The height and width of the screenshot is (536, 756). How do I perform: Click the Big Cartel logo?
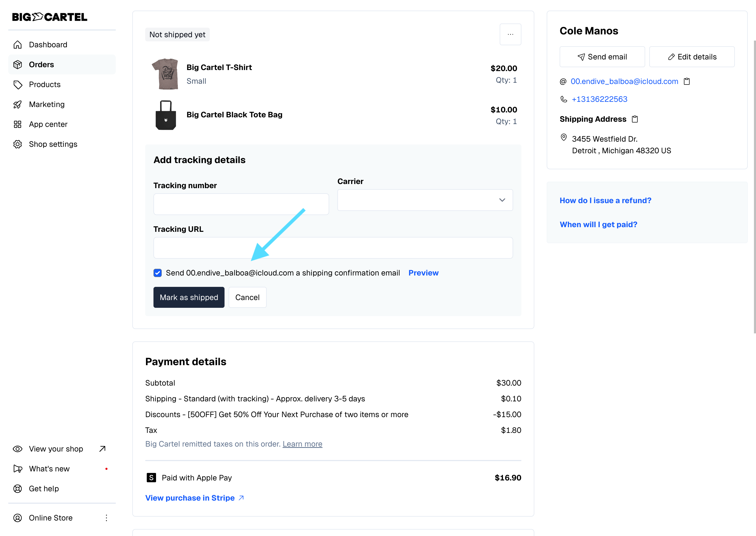click(50, 17)
